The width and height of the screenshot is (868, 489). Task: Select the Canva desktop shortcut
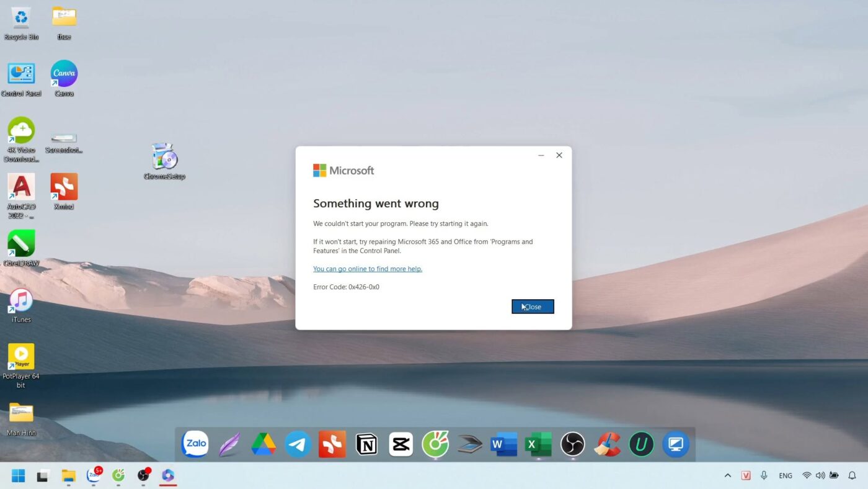click(x=64, y=79)
